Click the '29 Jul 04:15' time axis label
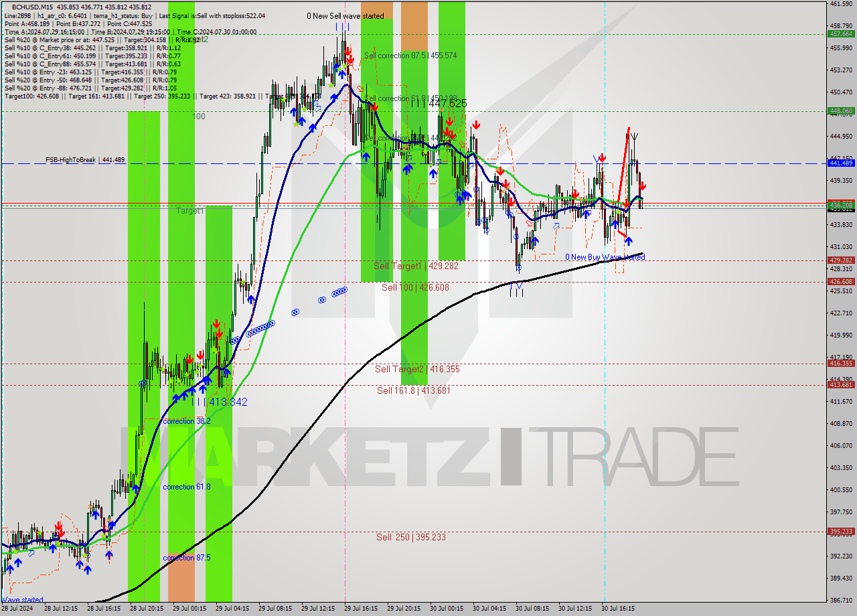This screenshot has width=857, height=616. (x=234, y=609)
